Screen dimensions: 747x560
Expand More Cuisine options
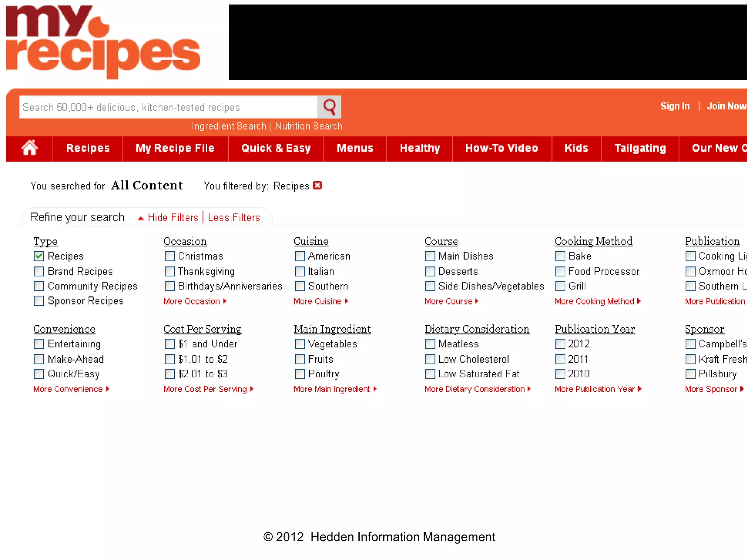point(321,302)
